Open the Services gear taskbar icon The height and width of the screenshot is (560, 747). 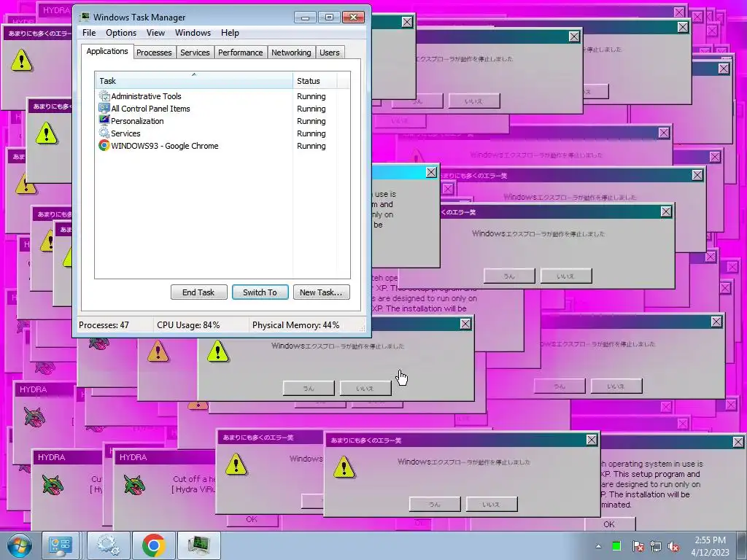click(108, 545)
